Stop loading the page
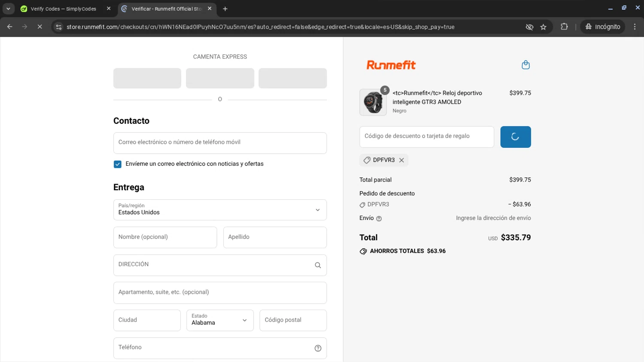This screenshot has width=644, height=362. 39,27
